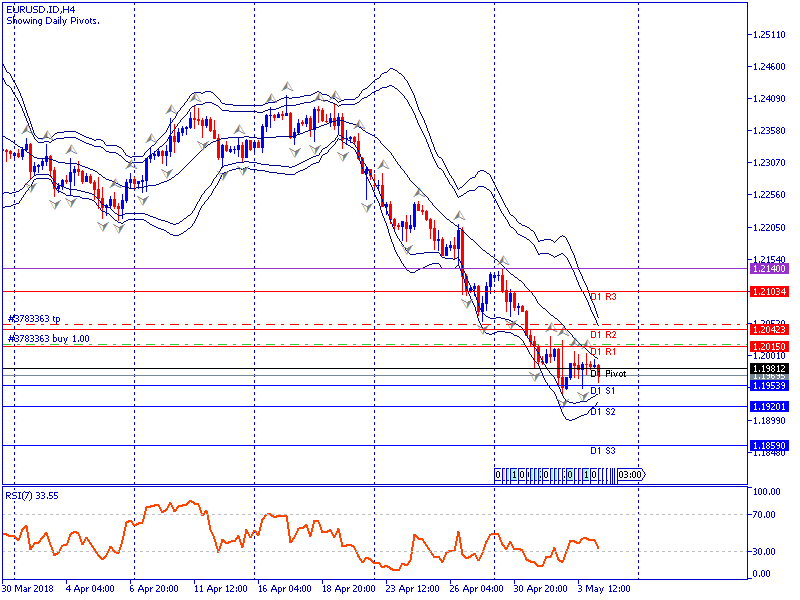
Task: Click the 4 Apr 04:00 time label
Action: tap(90, 589)
